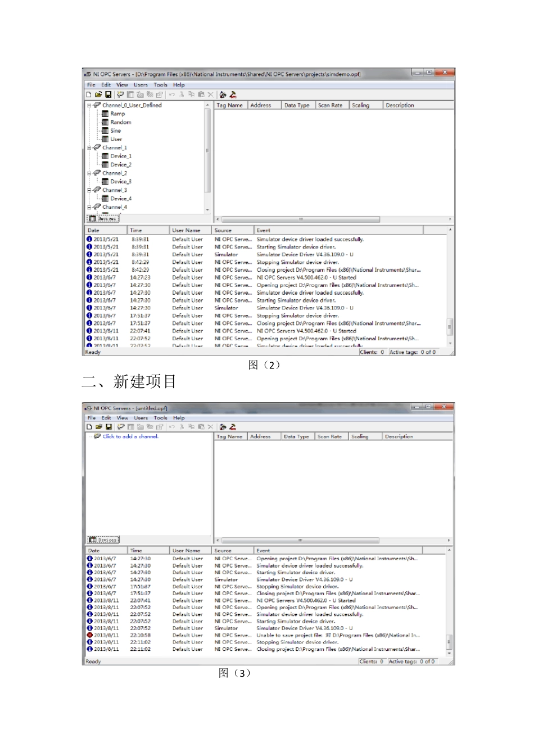
Task: Collapse the Channel_0_User_Defined tree node
Action: [x=89, y=105]
